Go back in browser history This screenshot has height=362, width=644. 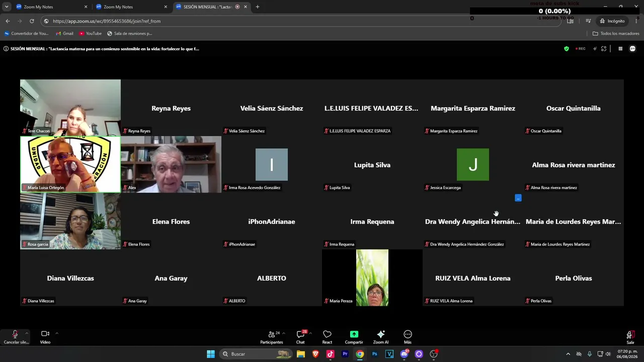[8, 21]
